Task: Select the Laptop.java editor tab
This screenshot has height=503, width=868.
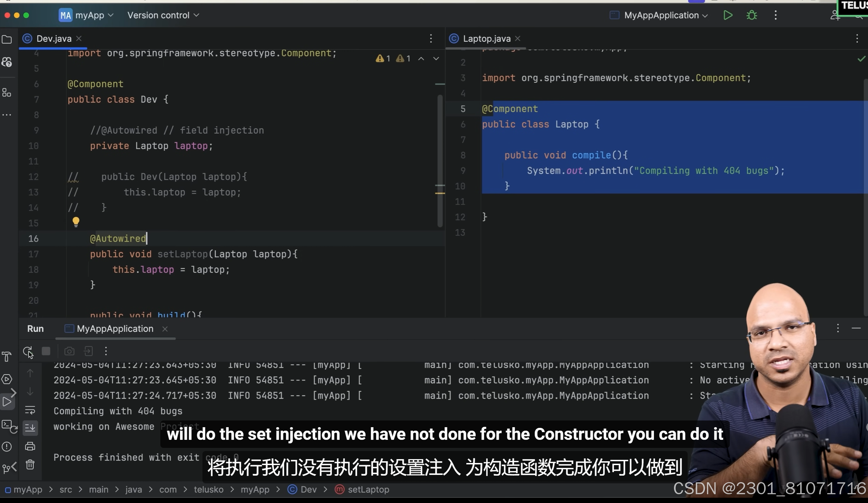Action: click(x=486, y=39)
